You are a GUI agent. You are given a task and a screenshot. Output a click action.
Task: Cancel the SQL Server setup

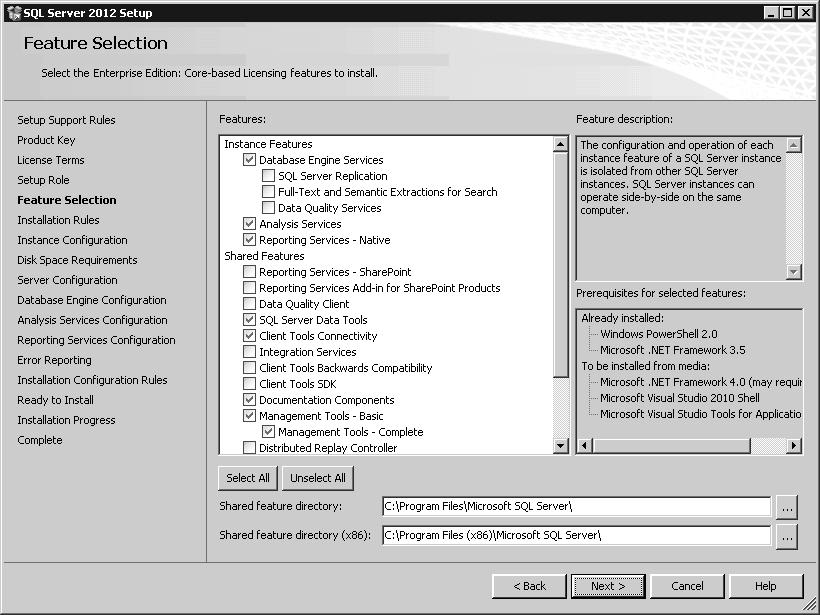pyautogui.click(x=687, y=586)
